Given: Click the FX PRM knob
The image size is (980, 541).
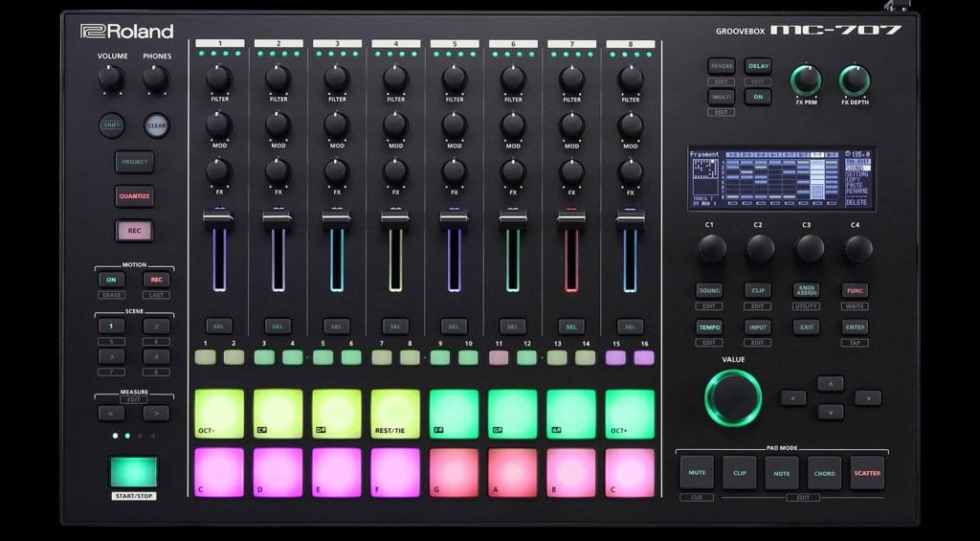Looking at the screenshot, I should pyautogui.click(x=806, y=80).
